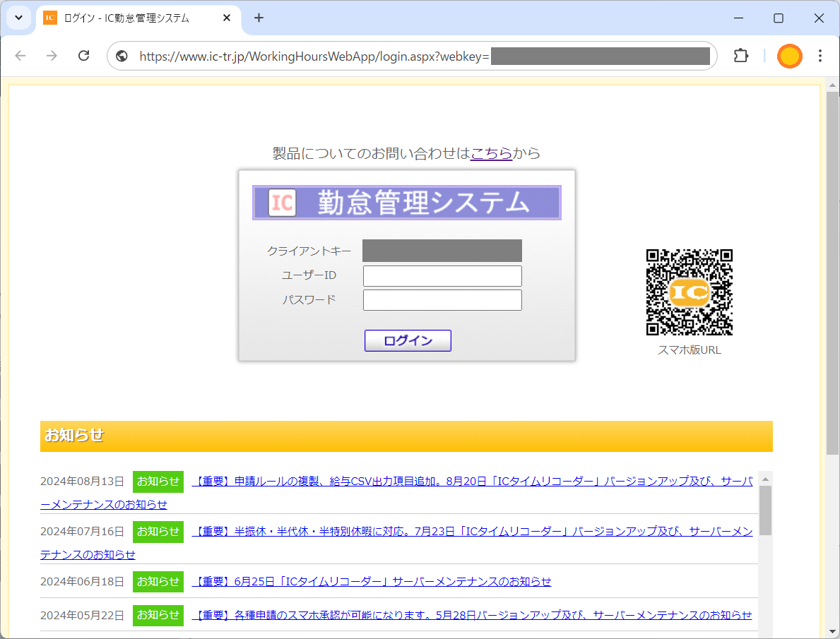Click the ログイン button
This screenshot has width=840, height=639.
408,340
